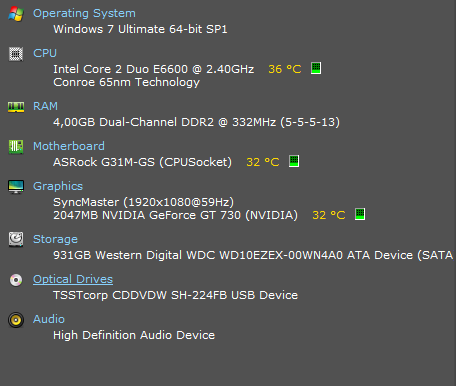Viewport: 457px width, 387px height.
Task: Open the CPU section heading
Action: click(45, 53)
